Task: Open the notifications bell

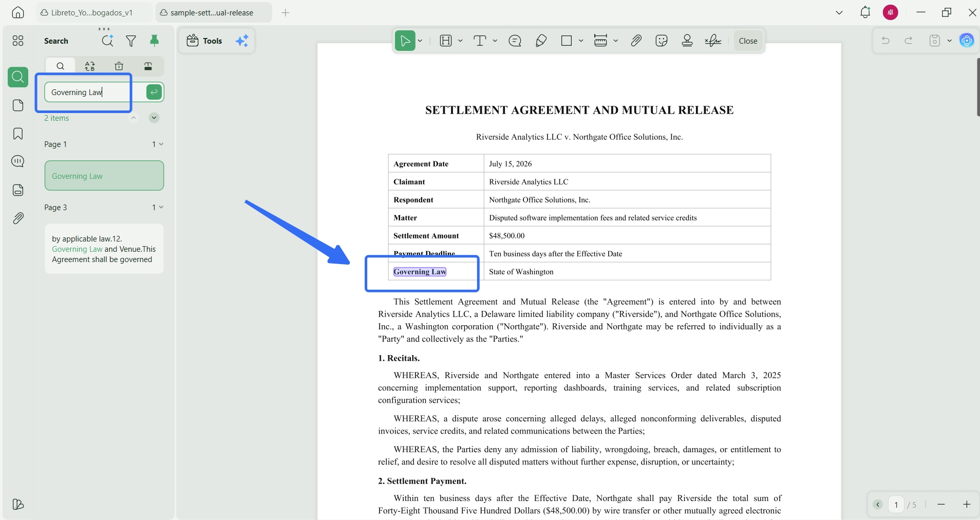Action: click(x=865, y=12)
